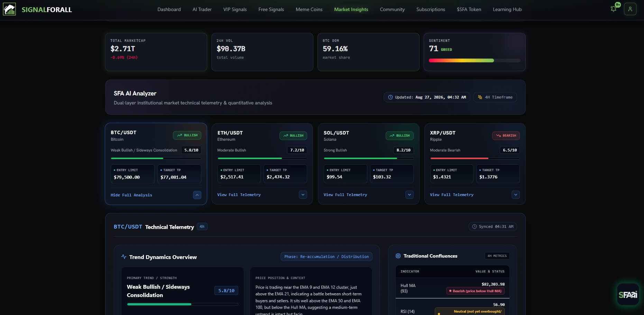Click the SignalForAll logo icon
Screen dimensions: 644x315
click(x=9, y=9)
